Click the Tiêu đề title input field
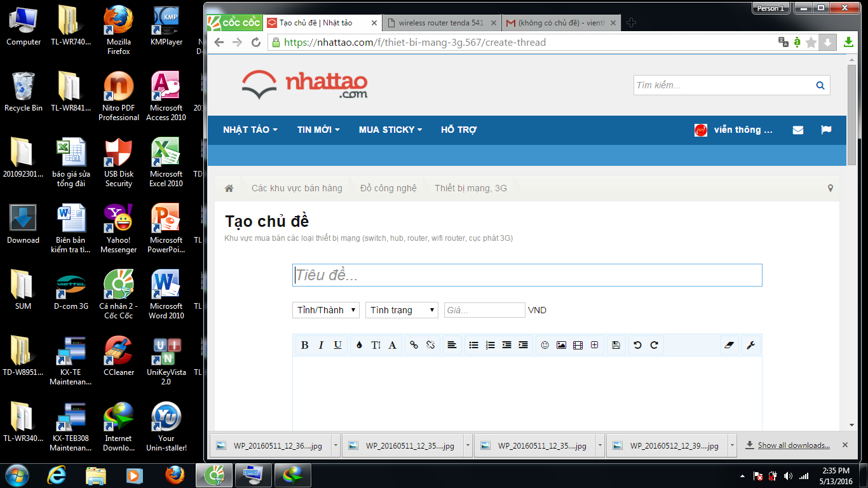This screenshot has height=488, width=868. point(527,275)
